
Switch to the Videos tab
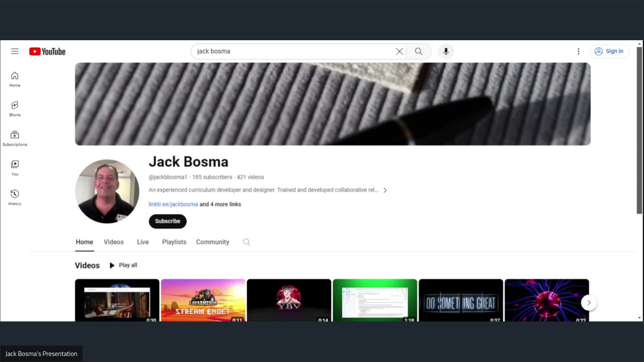[x=114, y=242]
